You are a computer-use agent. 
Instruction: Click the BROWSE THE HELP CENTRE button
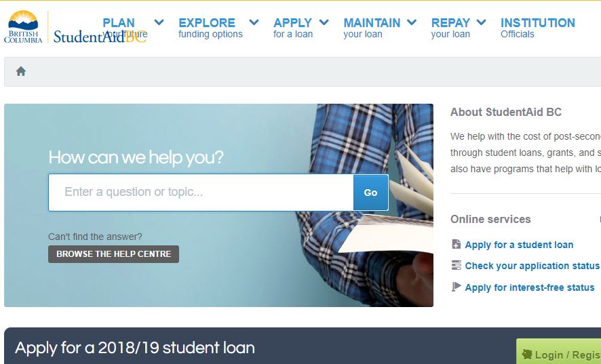113,254
